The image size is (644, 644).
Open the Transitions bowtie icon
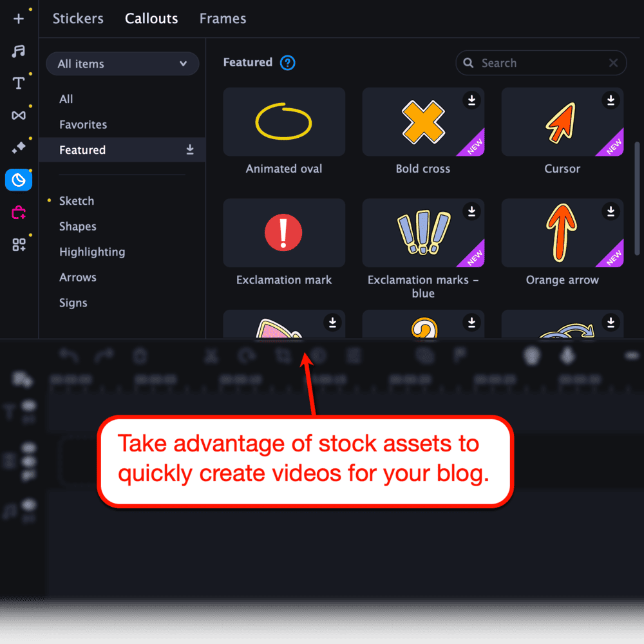click(19, 115)
